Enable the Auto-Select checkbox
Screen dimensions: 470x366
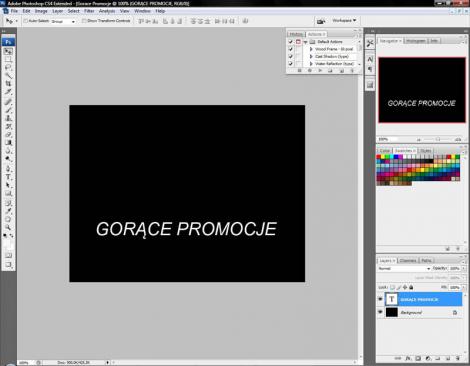tap(25, 21)
